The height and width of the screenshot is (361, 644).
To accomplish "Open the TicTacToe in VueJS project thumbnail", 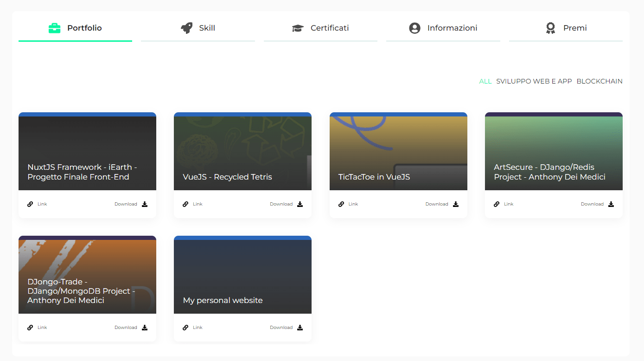I will point(398,151).
